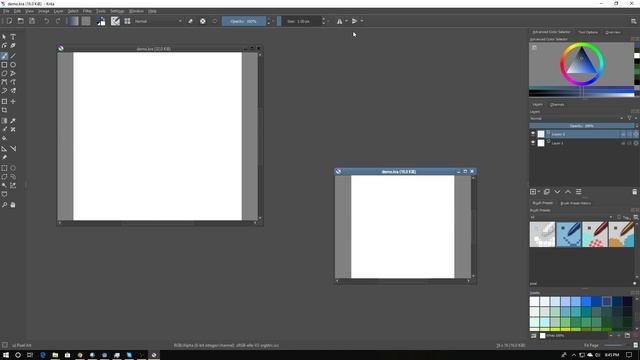Viewport: 640px width, 360px height.
Task: Switch to the Channels tab
Action: (557, 104)
